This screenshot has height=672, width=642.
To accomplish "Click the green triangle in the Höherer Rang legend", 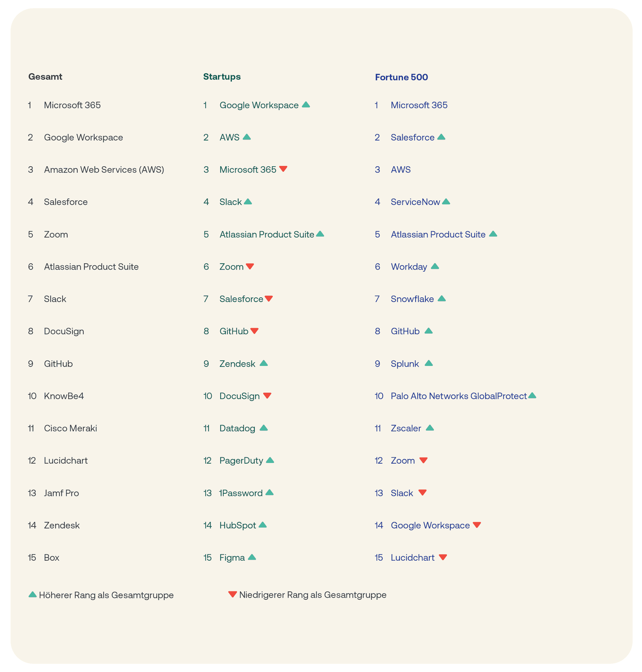I will pyautogui.click(x=32, y=594).
